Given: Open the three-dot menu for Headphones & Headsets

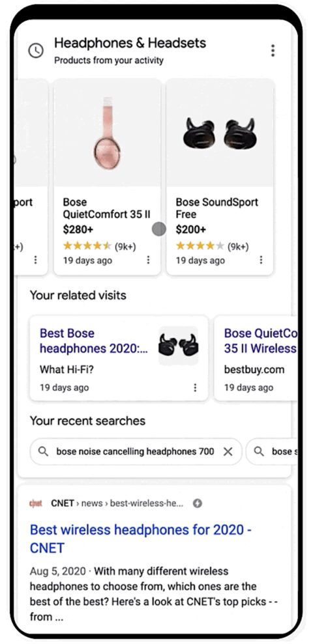Looking at the screenshot, I should click(273, 51).
